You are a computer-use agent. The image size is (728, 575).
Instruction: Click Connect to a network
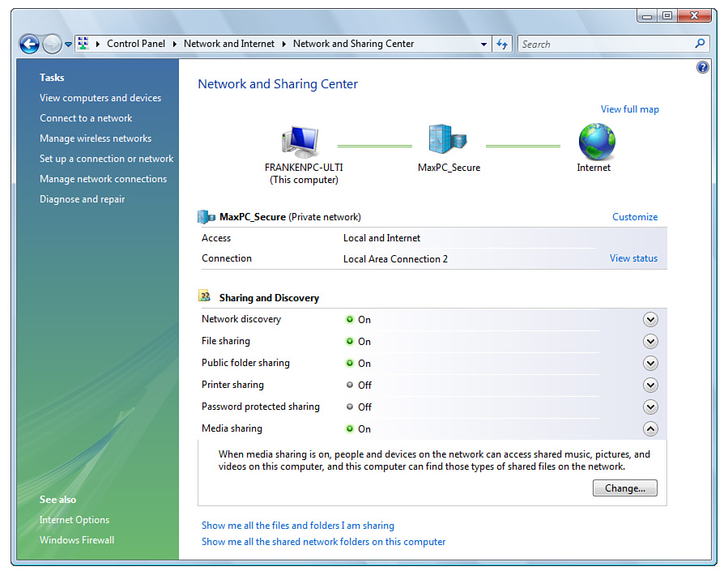point(86,118)
